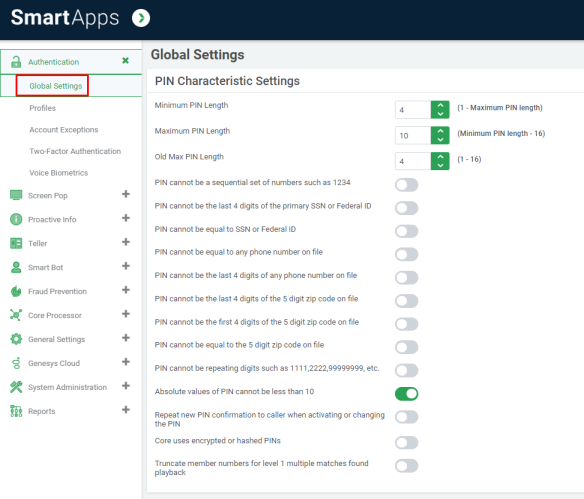Click the SmartApps arrow circle icon
584x499 pixels.
click(141, 18)
